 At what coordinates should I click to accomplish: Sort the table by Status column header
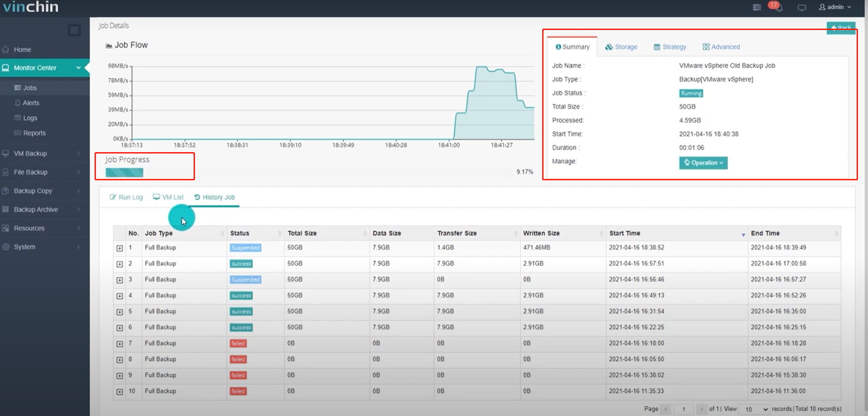click(255, 233)
